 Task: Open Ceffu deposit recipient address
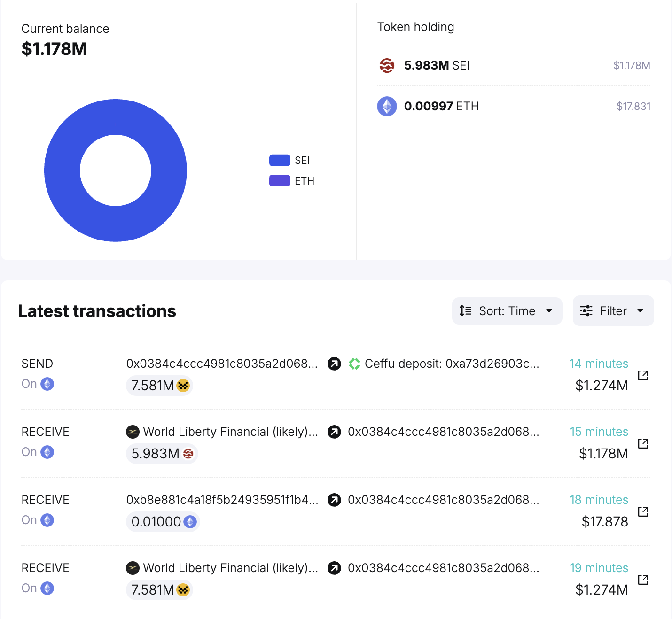click(451, 364)
